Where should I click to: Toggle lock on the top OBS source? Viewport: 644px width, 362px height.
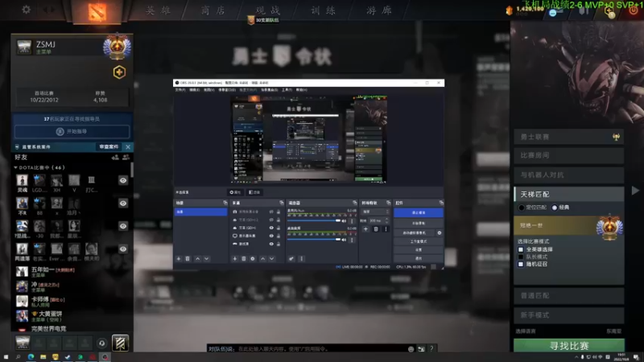pyautogui.click(x=279, y=212)
